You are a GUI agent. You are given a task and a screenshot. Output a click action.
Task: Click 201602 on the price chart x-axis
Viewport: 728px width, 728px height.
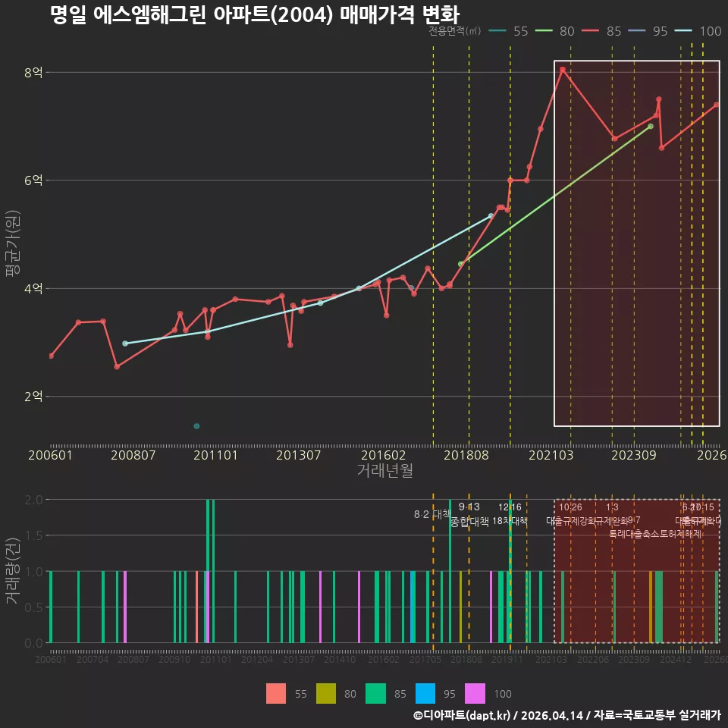point(384,455)
